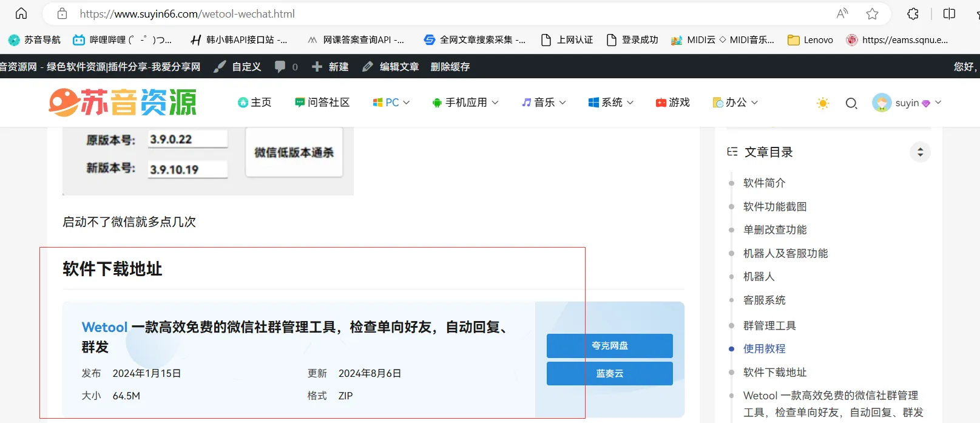Viewport: 980px width, 423px height.
Task: Expand the PC dropdown menu
Action: coord(391,103)
